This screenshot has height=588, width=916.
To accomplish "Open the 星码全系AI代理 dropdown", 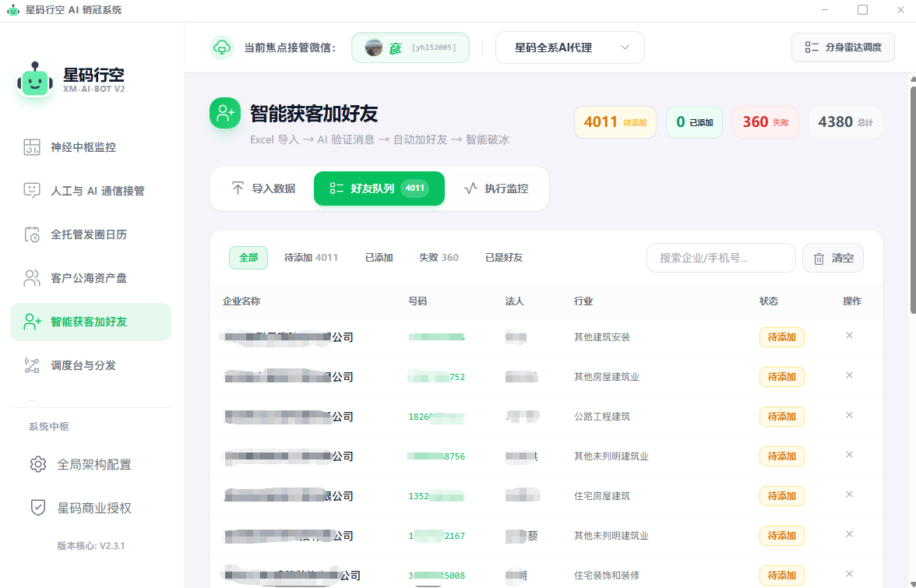I will click(x=569, y=47).
